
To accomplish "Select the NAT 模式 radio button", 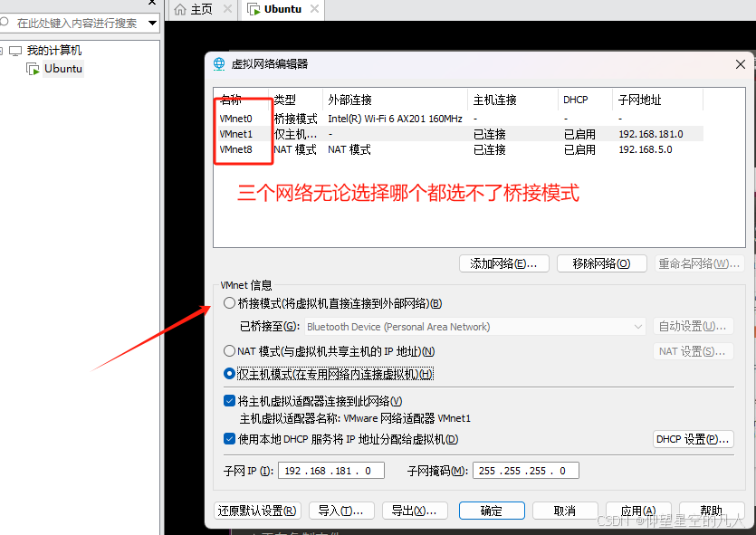I will (229, 351).
